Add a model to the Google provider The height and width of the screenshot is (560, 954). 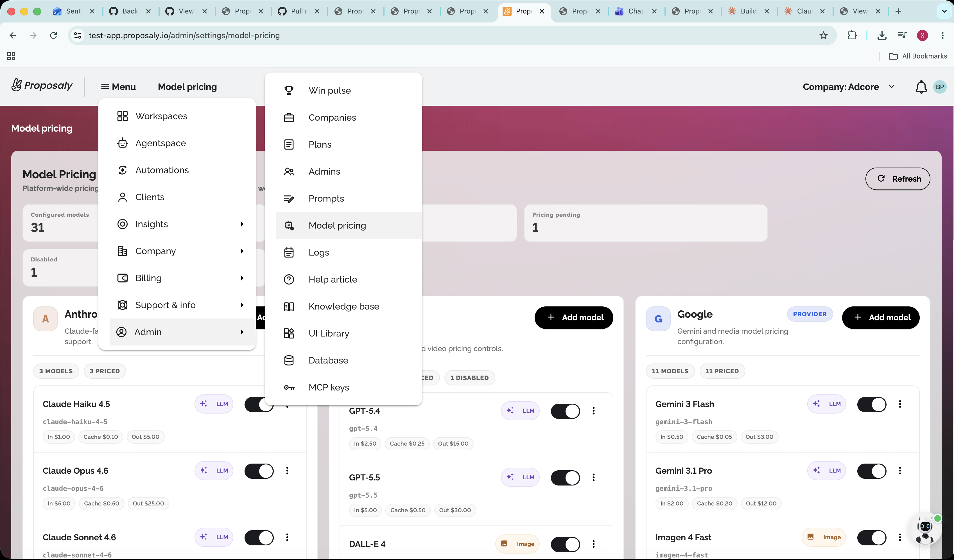click(881, 318)
